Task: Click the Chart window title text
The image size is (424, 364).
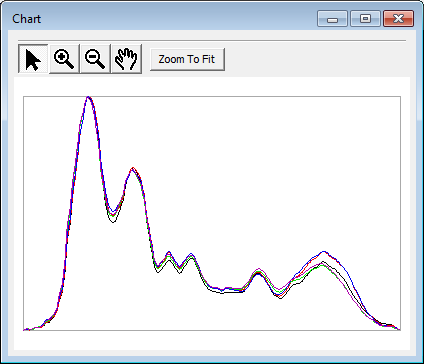Action: (27, 19)
